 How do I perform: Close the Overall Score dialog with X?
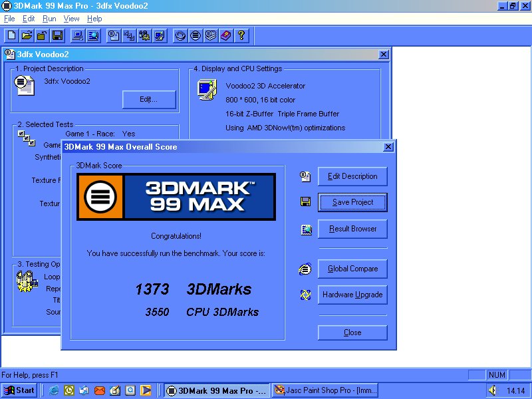[x=388, y=146]
